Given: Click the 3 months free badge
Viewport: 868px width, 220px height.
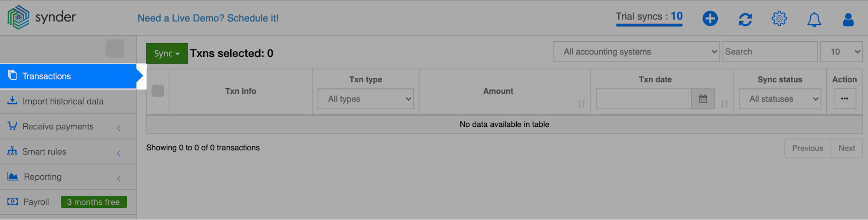Looking at the screenshot, I should 94,202.
